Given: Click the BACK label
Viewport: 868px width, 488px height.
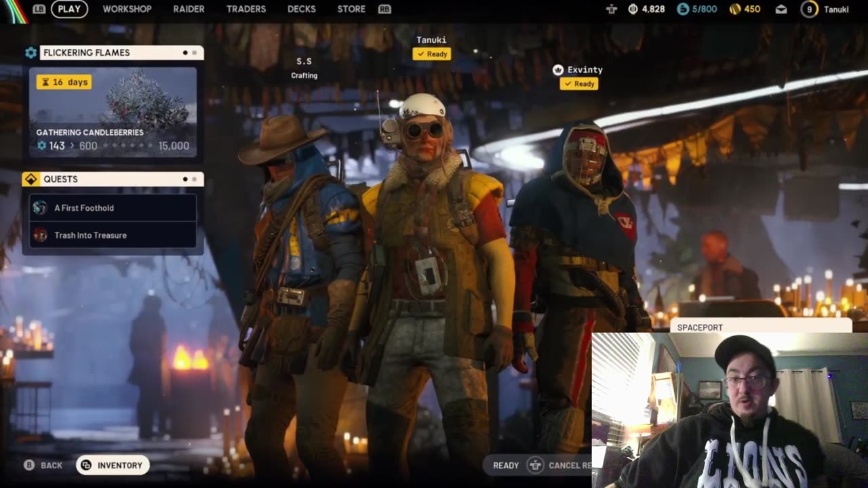Looking at the screenshot, I should click(52, 466).
